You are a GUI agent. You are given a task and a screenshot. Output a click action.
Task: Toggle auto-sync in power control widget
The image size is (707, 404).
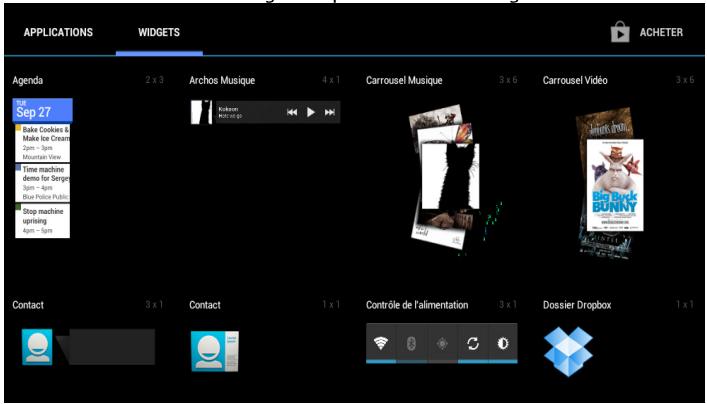[x=473, y=344]
